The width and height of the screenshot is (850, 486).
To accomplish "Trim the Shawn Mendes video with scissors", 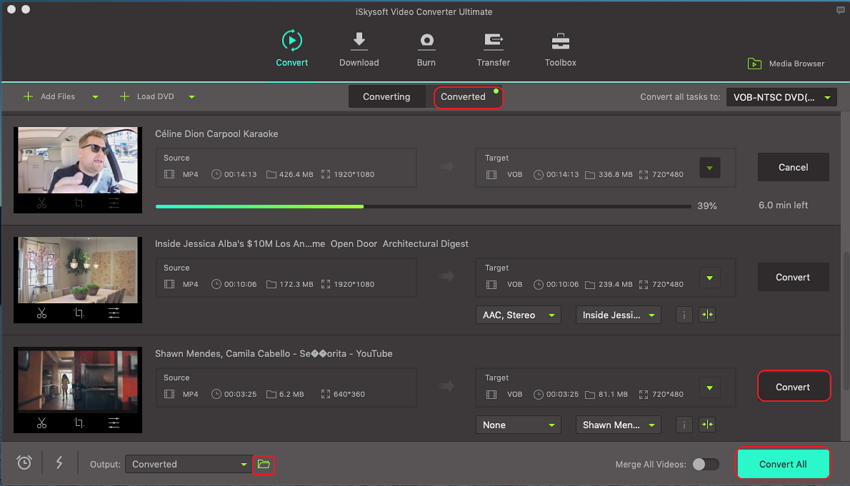I will (42, 423).
